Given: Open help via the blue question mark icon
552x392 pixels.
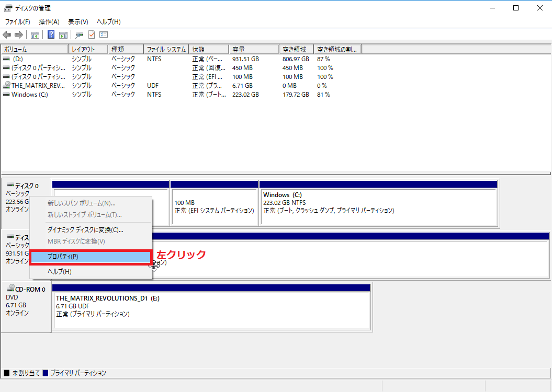Looking at the screenshot, I should (x=51, y=34).
